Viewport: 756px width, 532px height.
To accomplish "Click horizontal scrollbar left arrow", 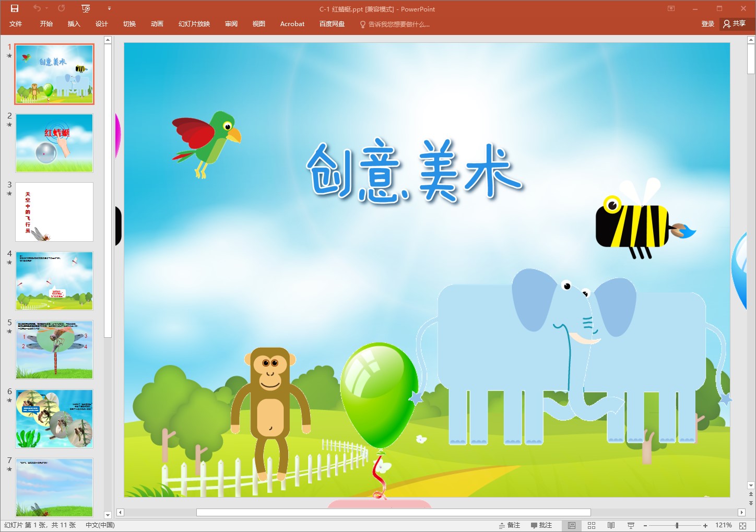I will (x=120, y=512).
